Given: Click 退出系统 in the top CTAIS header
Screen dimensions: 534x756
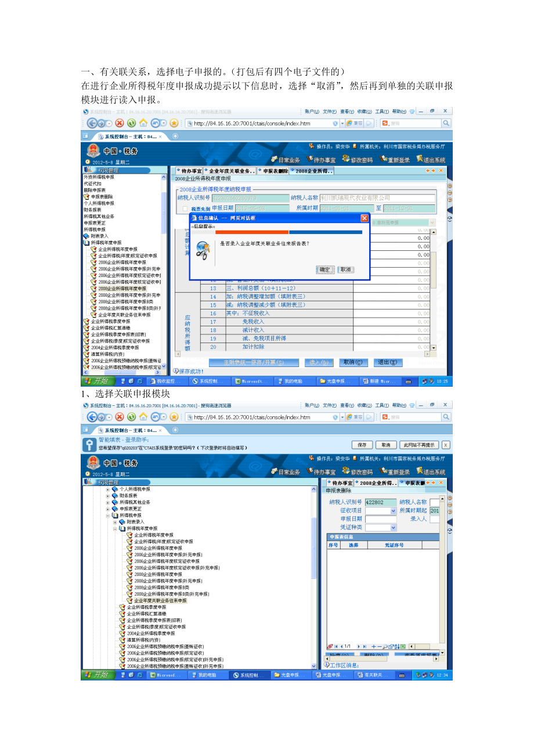Looking at the screenshot, I should (431, 160).
